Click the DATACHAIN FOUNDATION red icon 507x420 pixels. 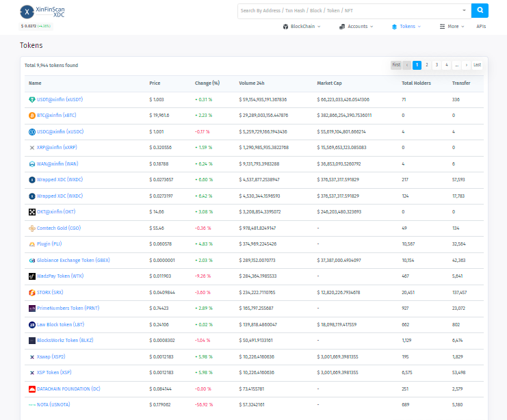coord(31,389)
